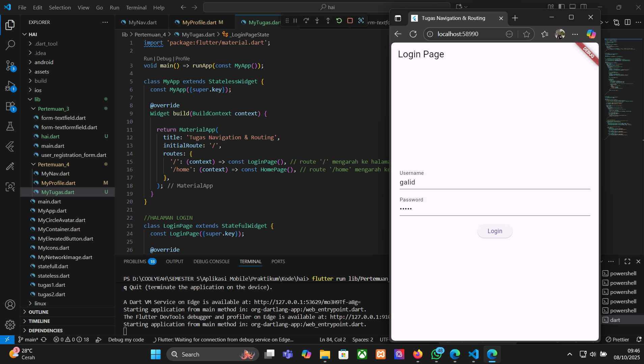644x364 pixels.
Task: Open the Testing flask view
Action: coord(10,126)
